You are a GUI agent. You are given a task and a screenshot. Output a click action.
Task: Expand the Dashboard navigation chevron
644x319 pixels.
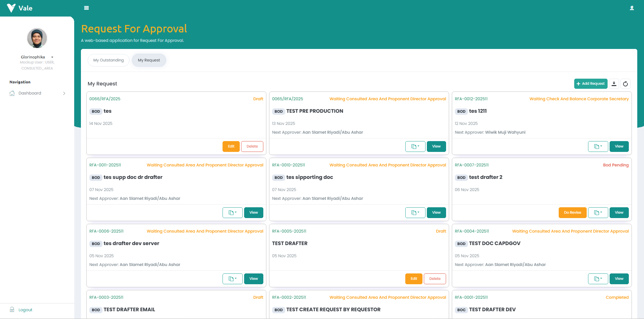pos(64,94)
